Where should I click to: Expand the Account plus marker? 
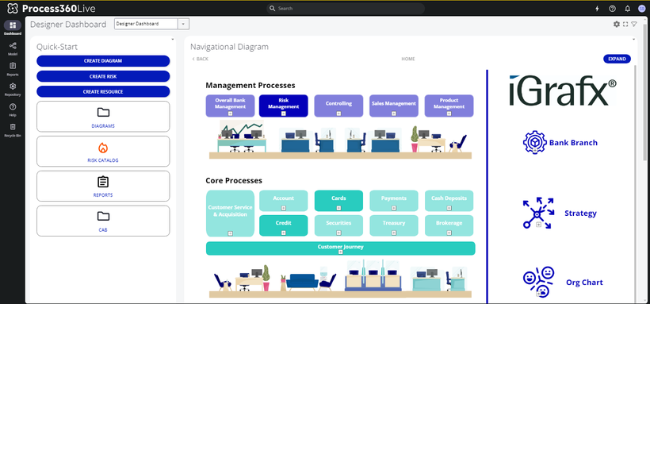(284, 208)
